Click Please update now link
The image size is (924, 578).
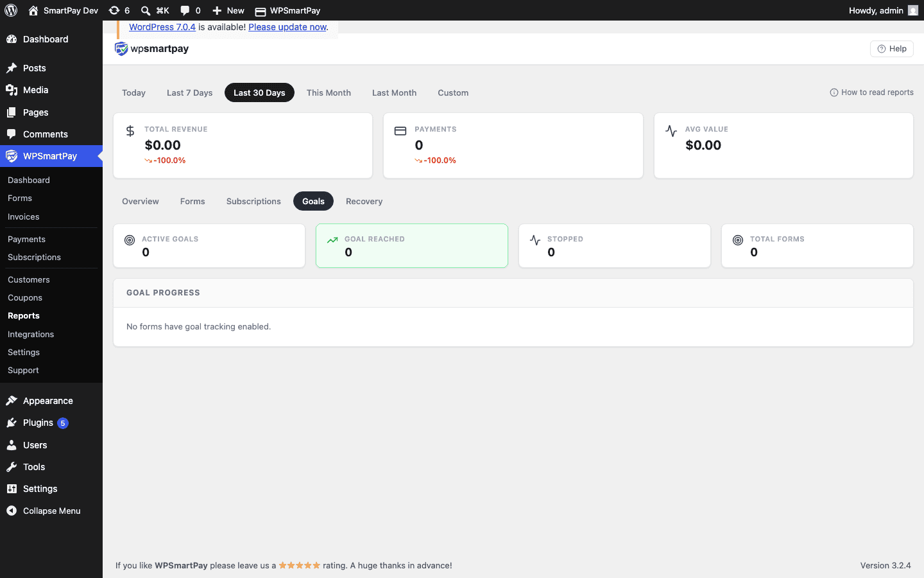[x=287, y=27]
